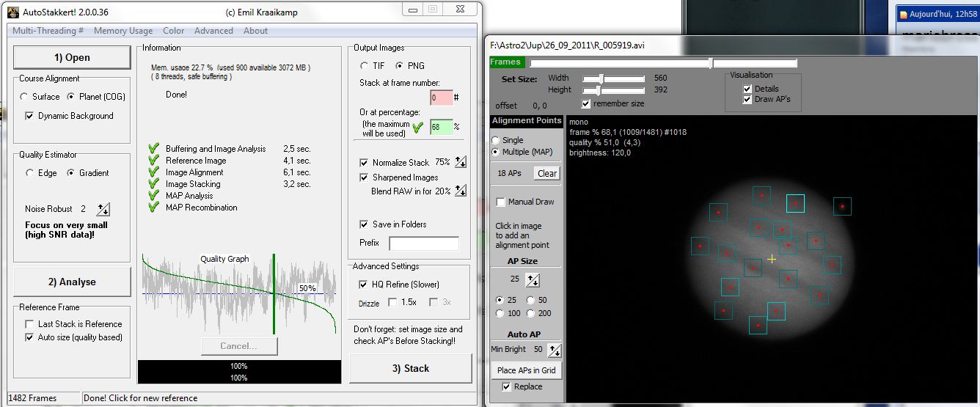Click green checkmark next to percentage field

tap(418, 127)
